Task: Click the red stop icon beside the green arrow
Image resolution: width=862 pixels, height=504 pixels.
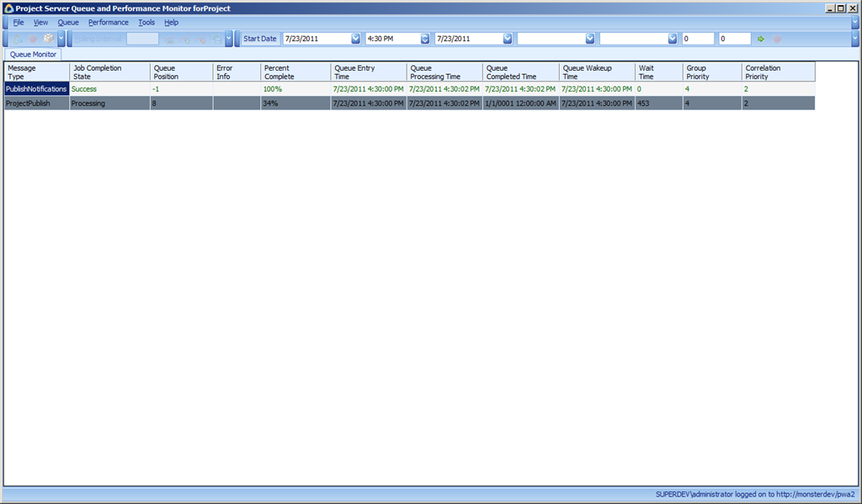Action: (x=777, y=39)
